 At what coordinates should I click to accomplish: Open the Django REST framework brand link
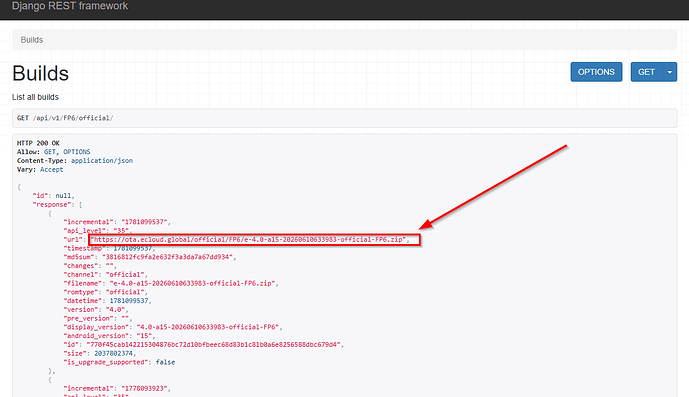point(70,6)
